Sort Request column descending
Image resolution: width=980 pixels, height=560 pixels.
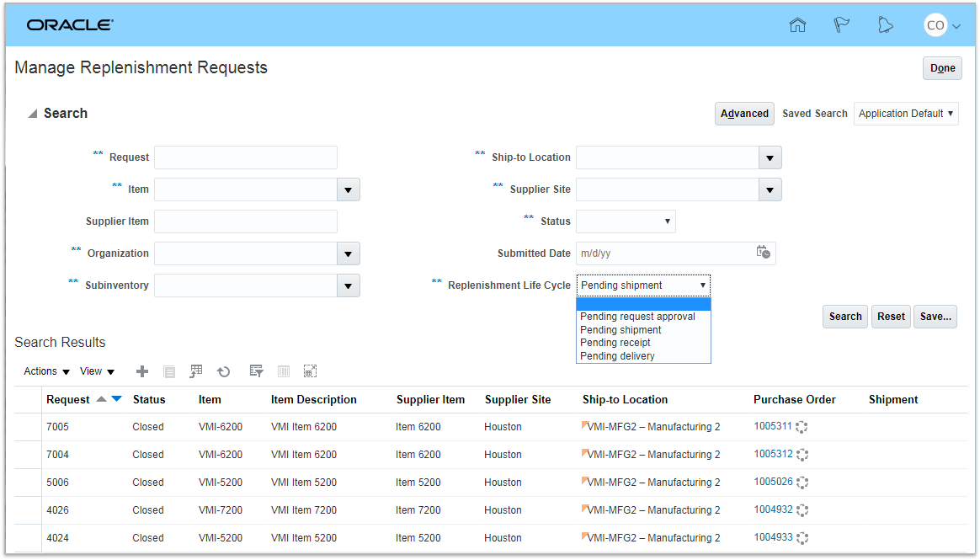click(116, 399)
